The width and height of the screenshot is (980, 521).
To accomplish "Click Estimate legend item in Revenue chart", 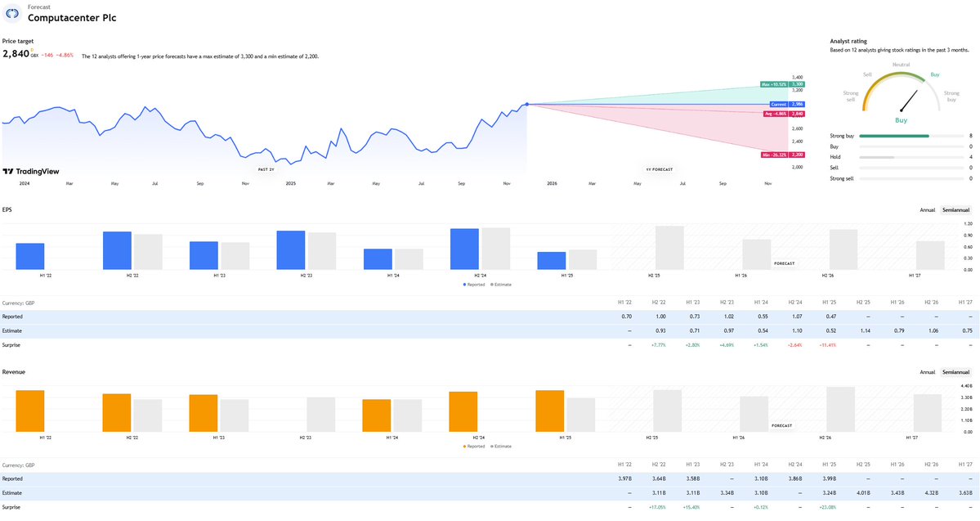I will tap(501, 447).
